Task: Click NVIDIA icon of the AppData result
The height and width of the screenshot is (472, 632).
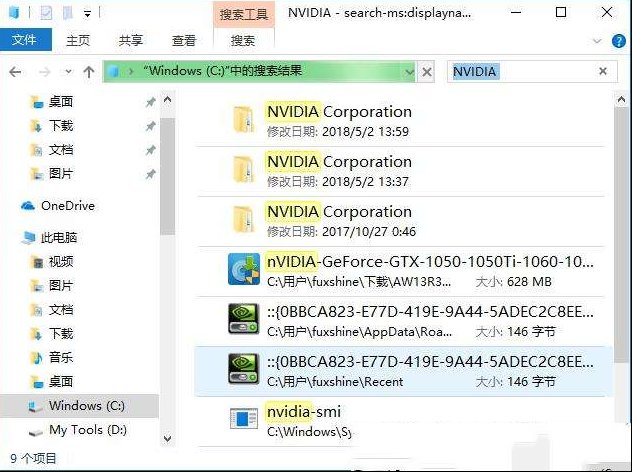Action: tap(243, 319)
